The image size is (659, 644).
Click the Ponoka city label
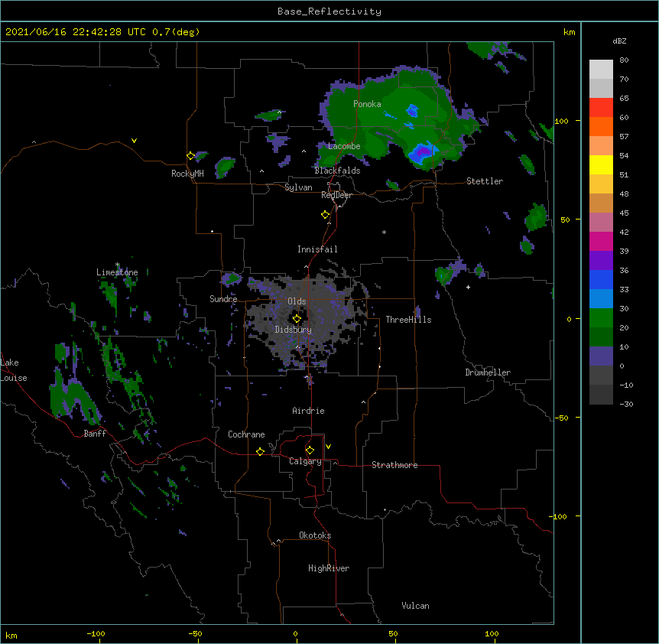click(367, 104)
